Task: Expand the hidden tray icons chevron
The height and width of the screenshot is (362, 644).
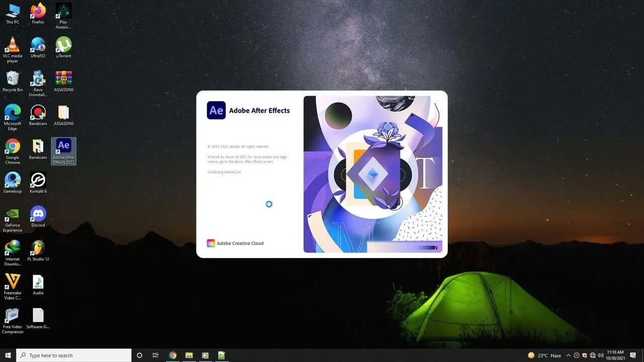Action: coord(569,355)
